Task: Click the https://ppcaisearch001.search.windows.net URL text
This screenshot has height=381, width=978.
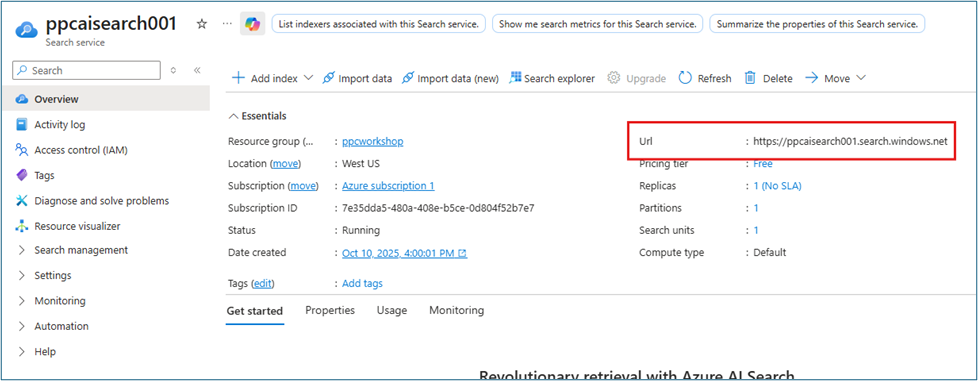Action: pyautogui.click(x=850, y=142)
